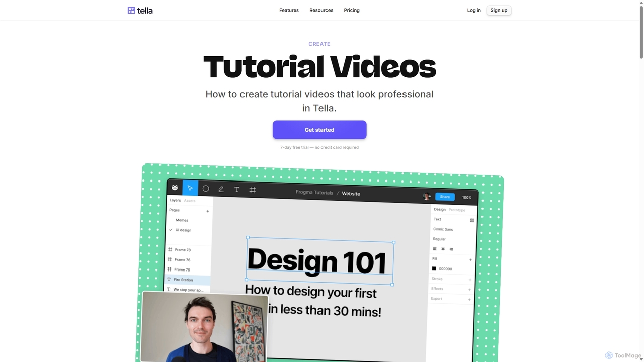Click the blue Share button
Image resolution: width=644 pixels, height=362 pixels.
(x=445, y=197)
